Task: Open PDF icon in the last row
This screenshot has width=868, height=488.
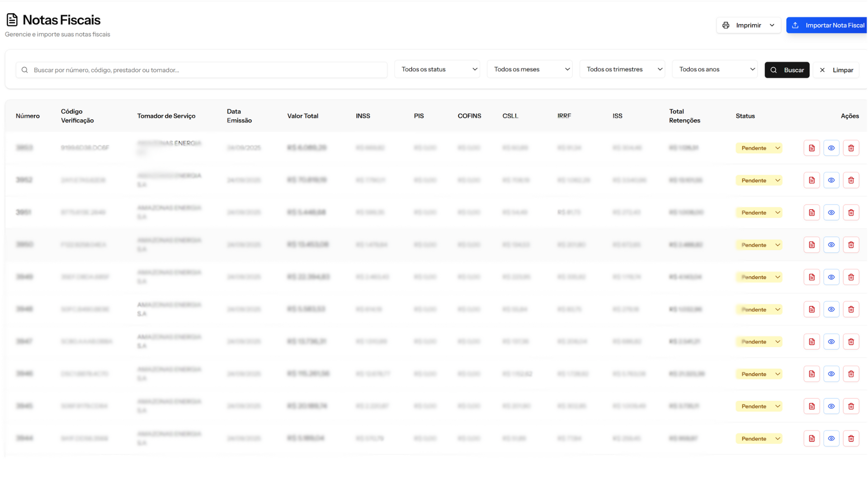Action: coord(811,438)
